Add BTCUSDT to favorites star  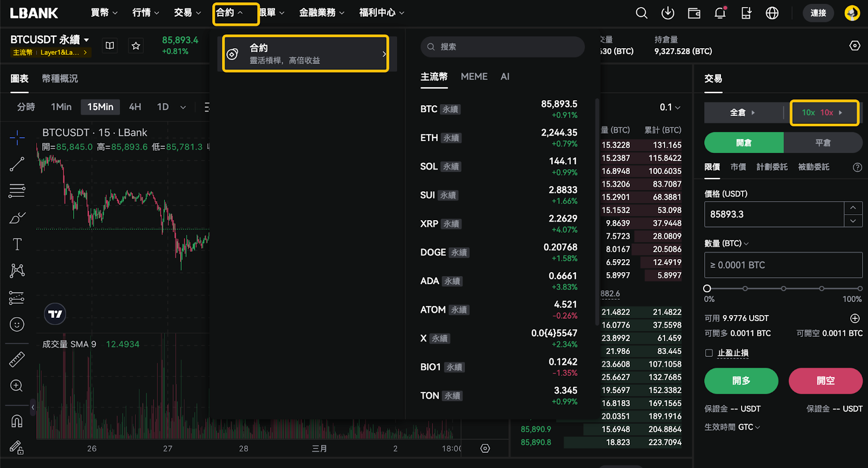coord(136,46)
